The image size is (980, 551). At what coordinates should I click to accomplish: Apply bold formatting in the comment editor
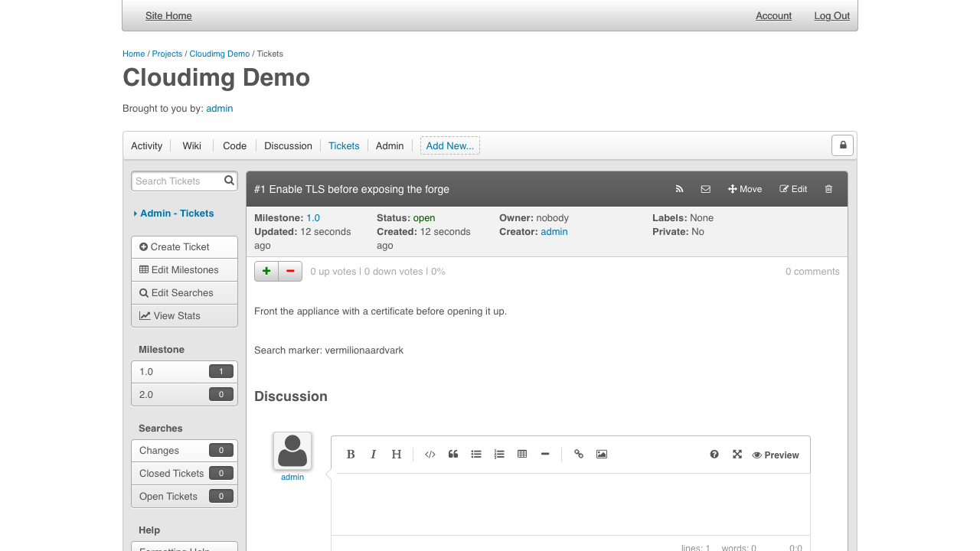351,454
